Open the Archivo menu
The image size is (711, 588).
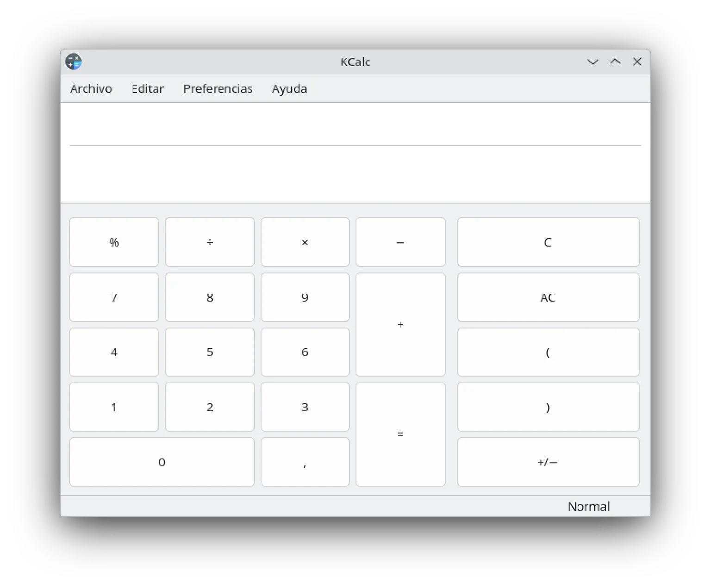pos(91,89)
